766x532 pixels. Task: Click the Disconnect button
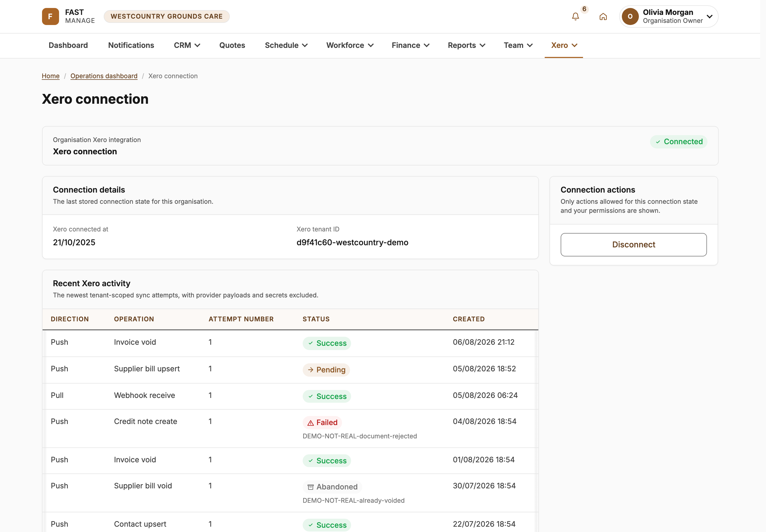click(x=634, y=245)
